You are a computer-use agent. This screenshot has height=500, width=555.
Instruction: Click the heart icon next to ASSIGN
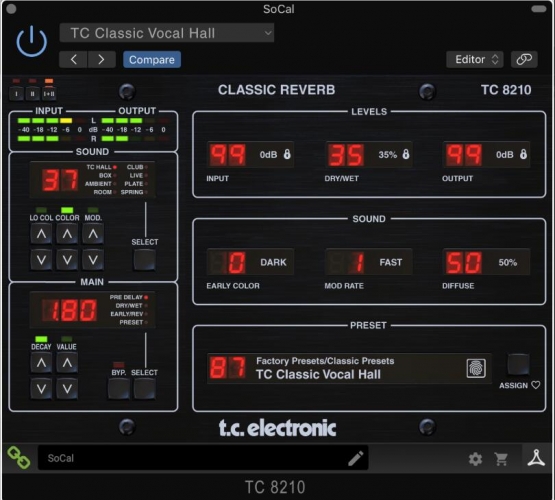tap(536, 385)
